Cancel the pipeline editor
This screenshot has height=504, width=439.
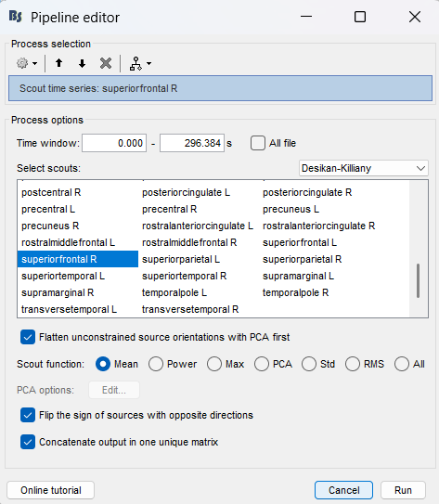point(344,490)
